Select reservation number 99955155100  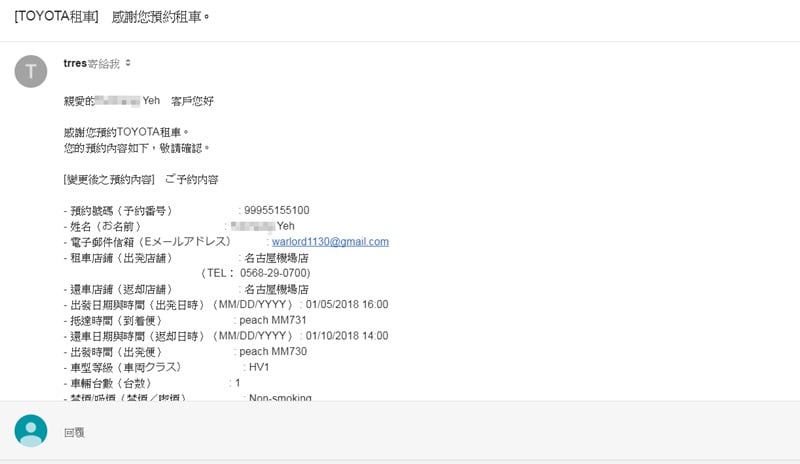click(277, 210)
